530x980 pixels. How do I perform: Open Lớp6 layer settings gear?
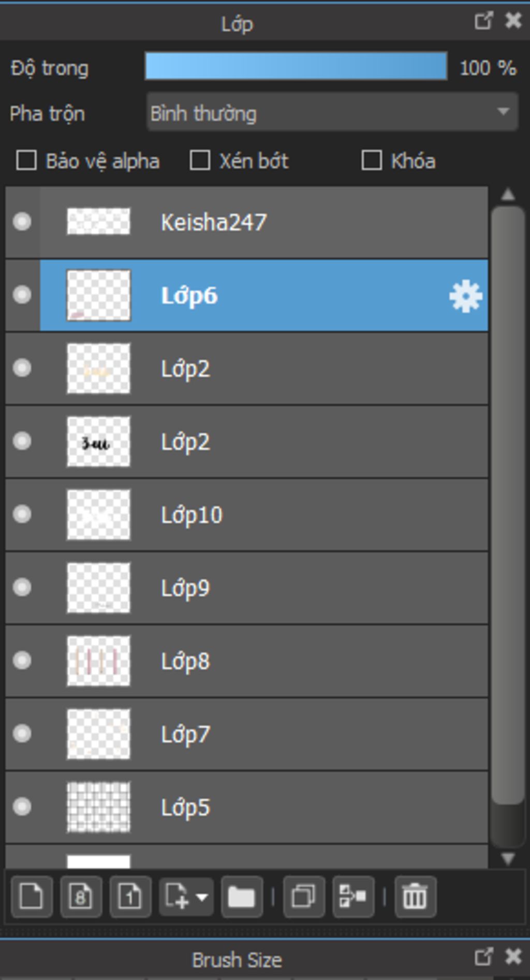point(465,296)
